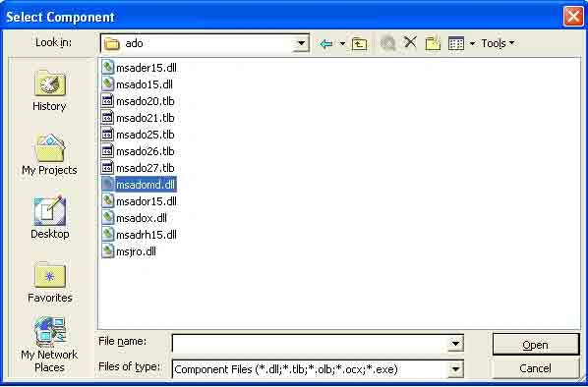This screenshot has height=387, width=588.
Task: Click the msado20.tlb type library icon
Action: [107, 100]
